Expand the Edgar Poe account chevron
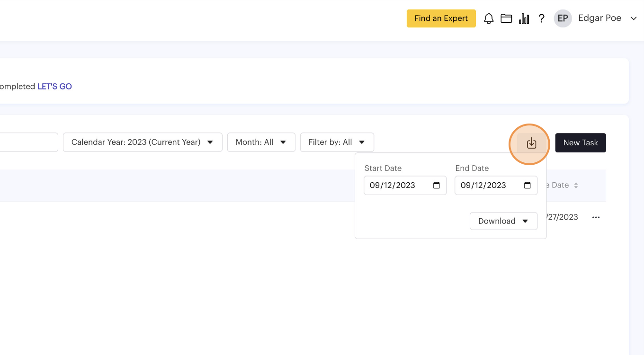 pyautogui.click(x=634, y=18)
